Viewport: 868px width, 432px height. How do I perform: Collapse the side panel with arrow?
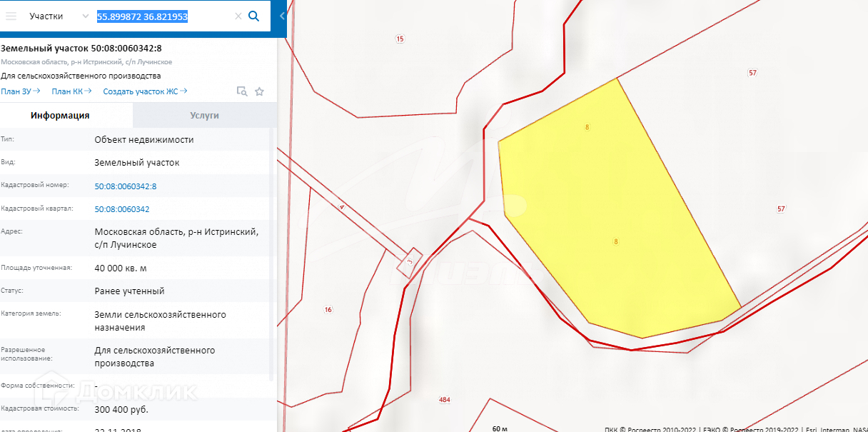pos(282,16)
